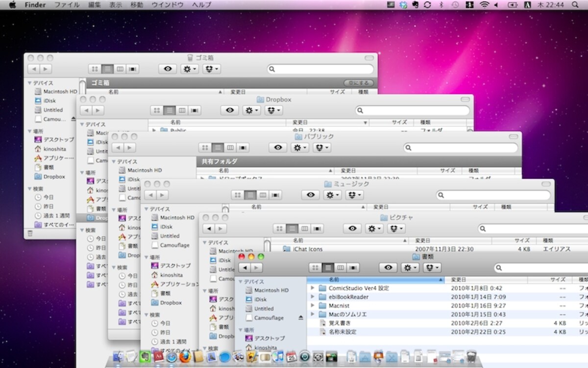Select column view in the ゴミ箱 window

coord(120,69)
